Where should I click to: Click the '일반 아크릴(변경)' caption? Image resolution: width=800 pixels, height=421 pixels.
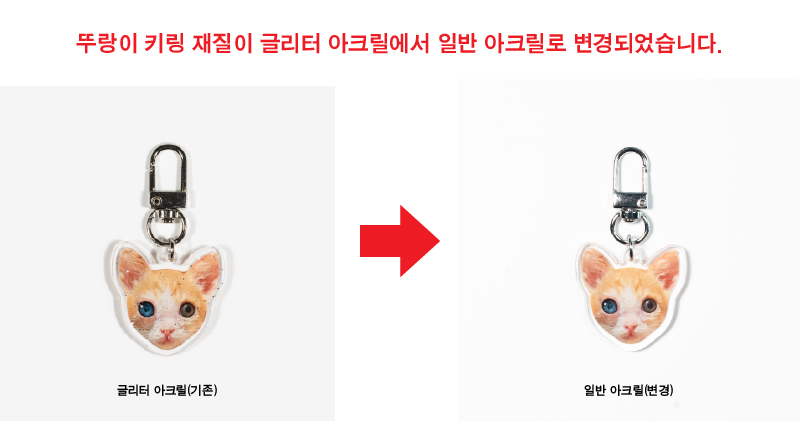click(629, 390)
